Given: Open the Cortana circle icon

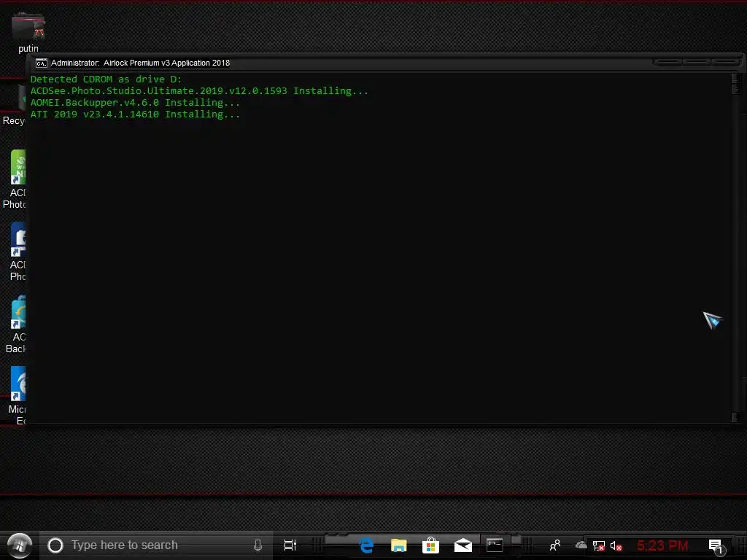Looking at the screenshot, I should 55,545.
